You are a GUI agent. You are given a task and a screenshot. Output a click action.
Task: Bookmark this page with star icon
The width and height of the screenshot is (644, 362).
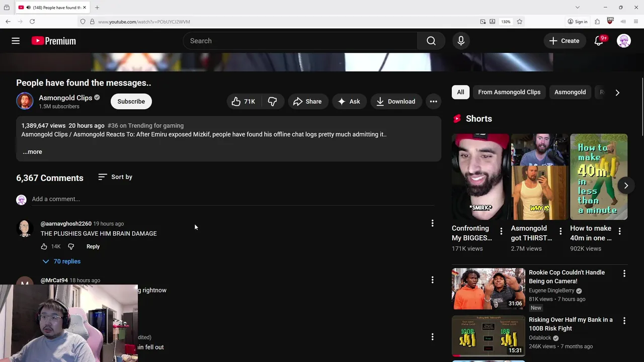pyautogui.click(x=519, y=22)
